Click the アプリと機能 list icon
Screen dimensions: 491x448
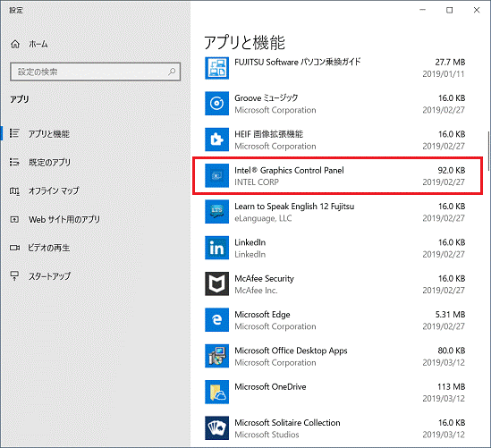(14, 133)
